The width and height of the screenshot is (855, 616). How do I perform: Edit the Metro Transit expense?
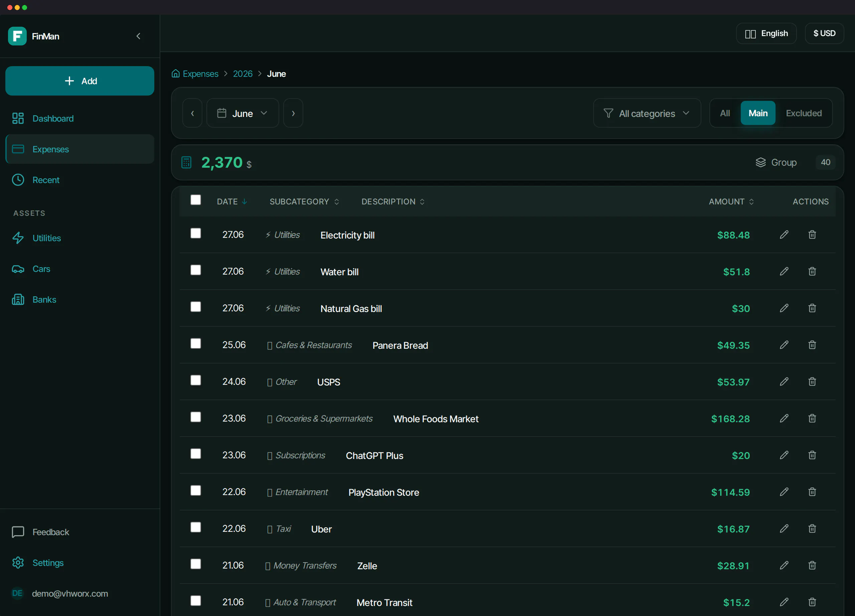[784, 602]
